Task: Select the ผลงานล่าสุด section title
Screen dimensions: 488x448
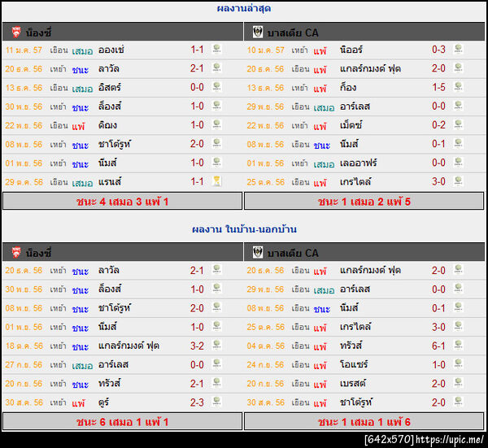Action: click(244, 8)
